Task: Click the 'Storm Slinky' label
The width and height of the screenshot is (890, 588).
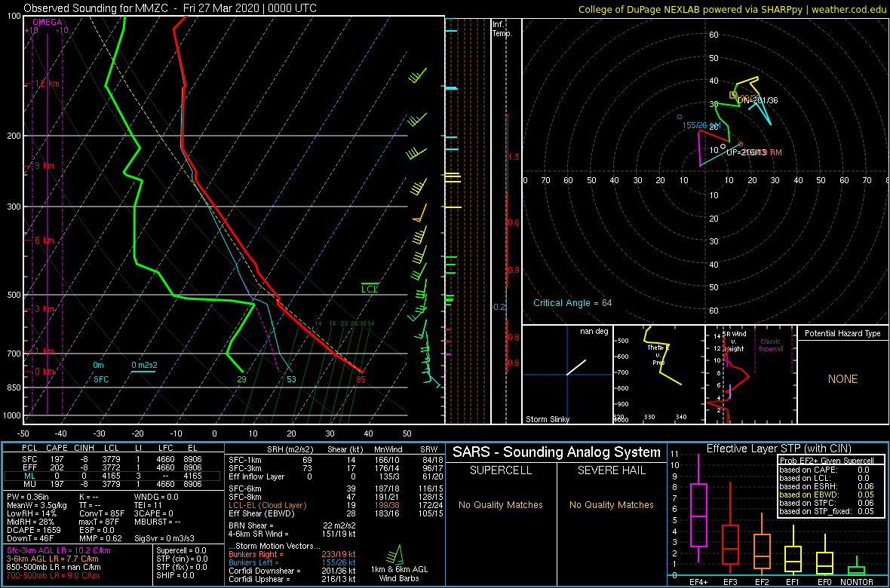Action: point(547,419)
